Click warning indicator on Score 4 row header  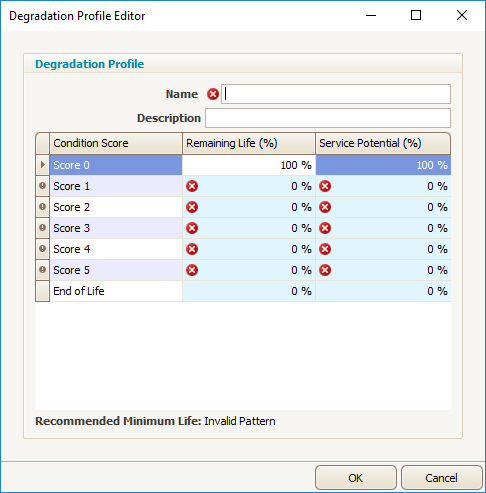tap(42, 249)
